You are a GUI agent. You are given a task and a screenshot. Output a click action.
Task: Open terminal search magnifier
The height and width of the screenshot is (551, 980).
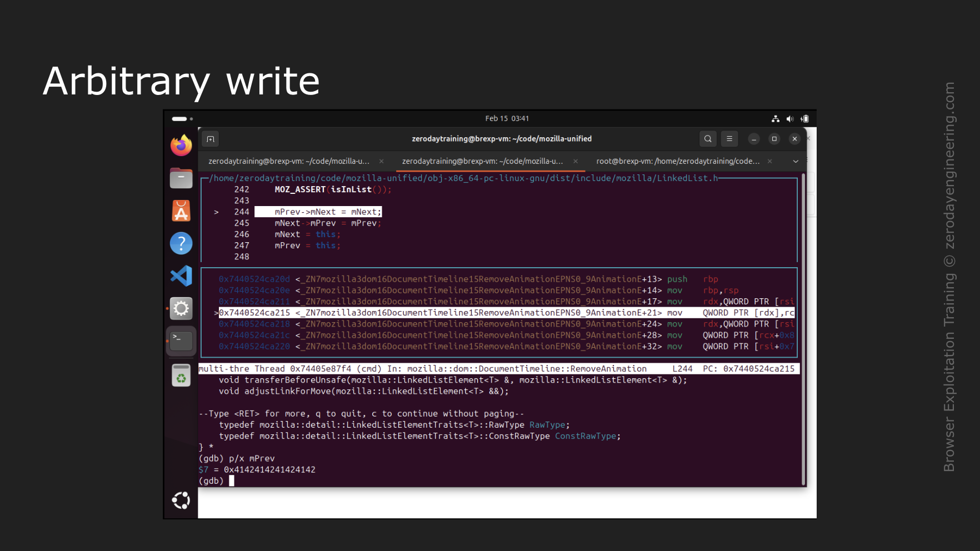click(708, 139)
